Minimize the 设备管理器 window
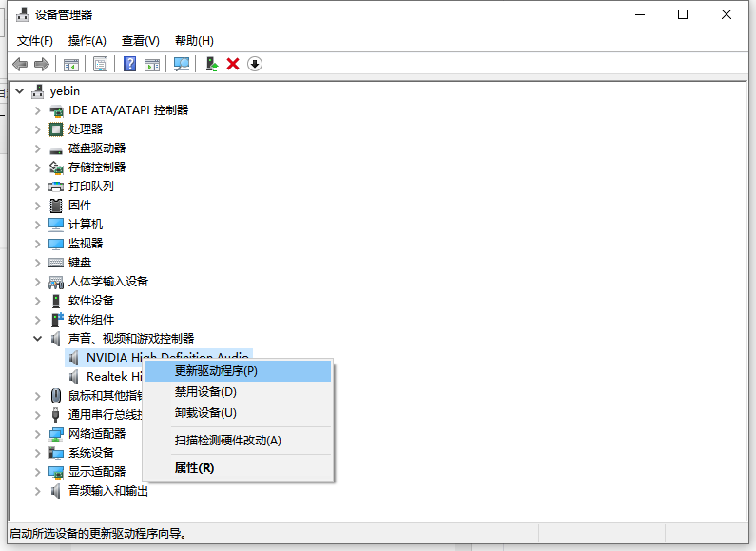The image size is (756, 551). point(640,14)
